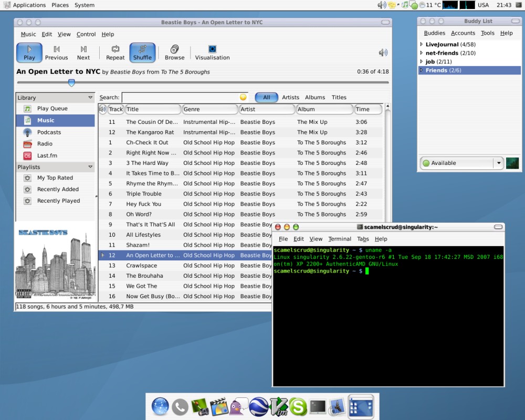
Task: Launch Skype from the dock
Action: tap(298, 406)
